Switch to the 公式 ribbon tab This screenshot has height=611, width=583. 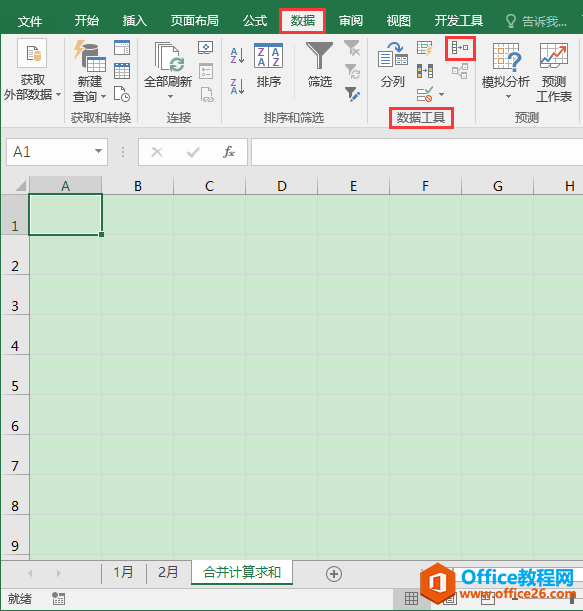255,21
